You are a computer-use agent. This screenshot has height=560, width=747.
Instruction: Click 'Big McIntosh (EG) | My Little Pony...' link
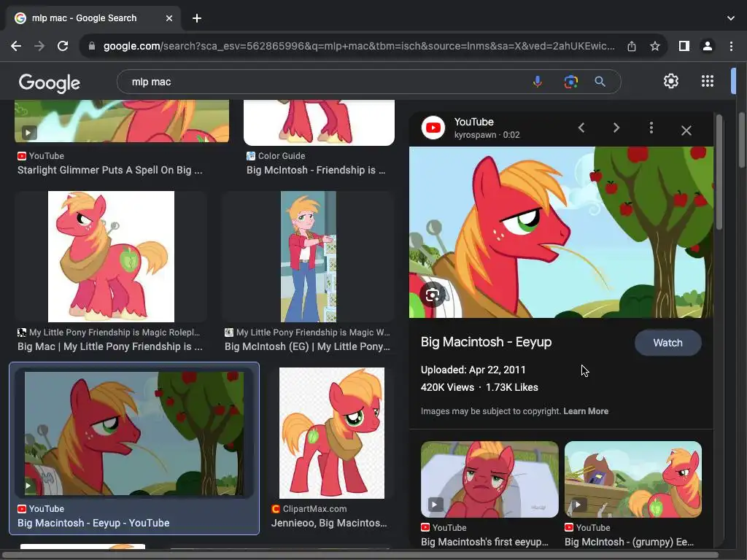tap(307, 346)
